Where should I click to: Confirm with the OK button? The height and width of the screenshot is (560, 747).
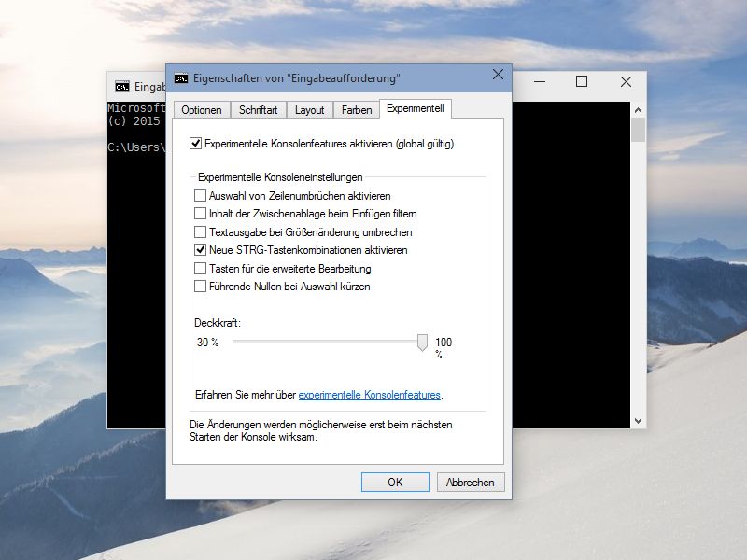(395, 482)
